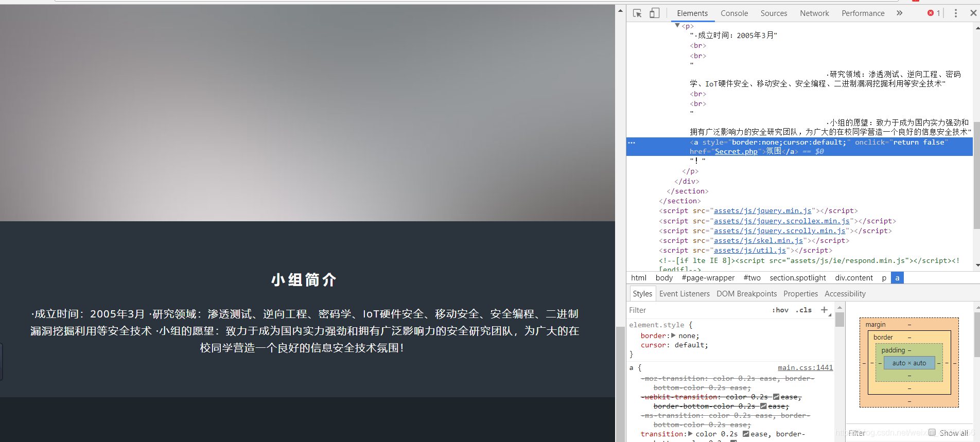Image resolution: width=980 pixels, height=442 pixels.
Task: Open assets/js/jquery.min.js script link
Action: coord(762,210)
